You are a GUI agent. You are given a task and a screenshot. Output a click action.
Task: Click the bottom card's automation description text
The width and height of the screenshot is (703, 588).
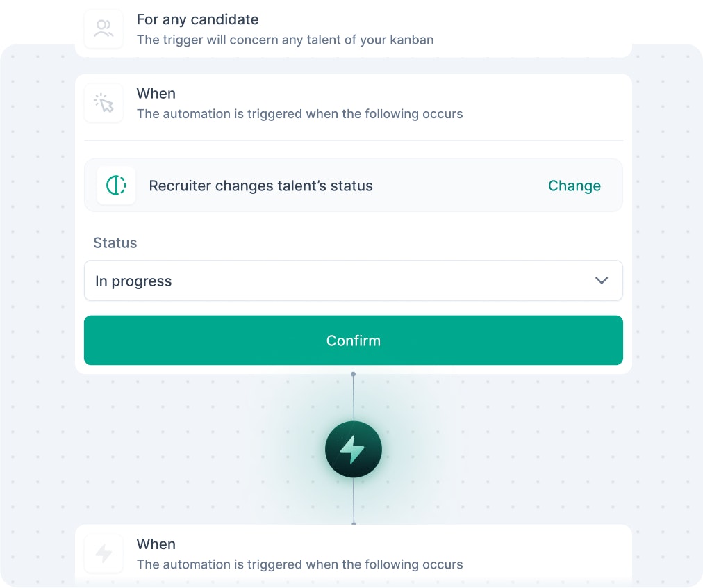tap(299, 564)
